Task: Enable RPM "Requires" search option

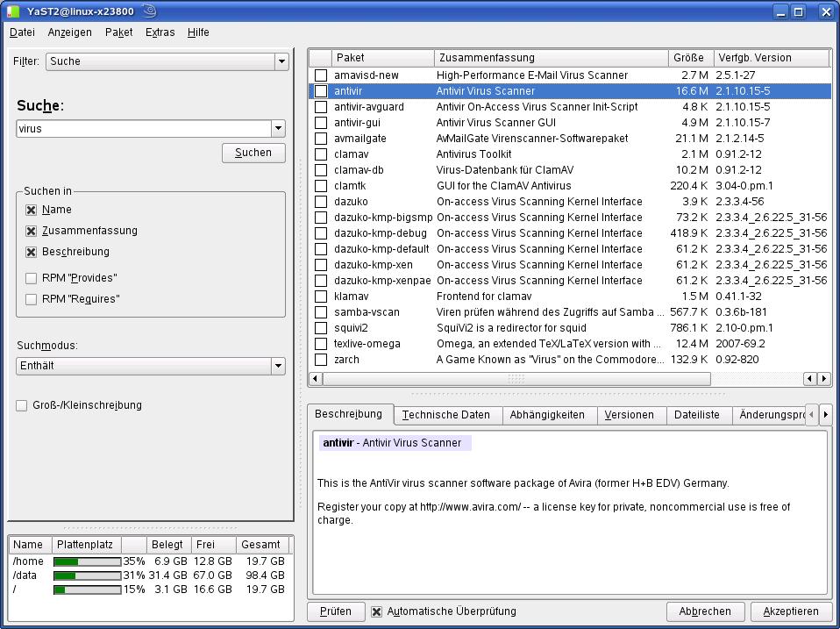Action: click(x=31, y=299)
